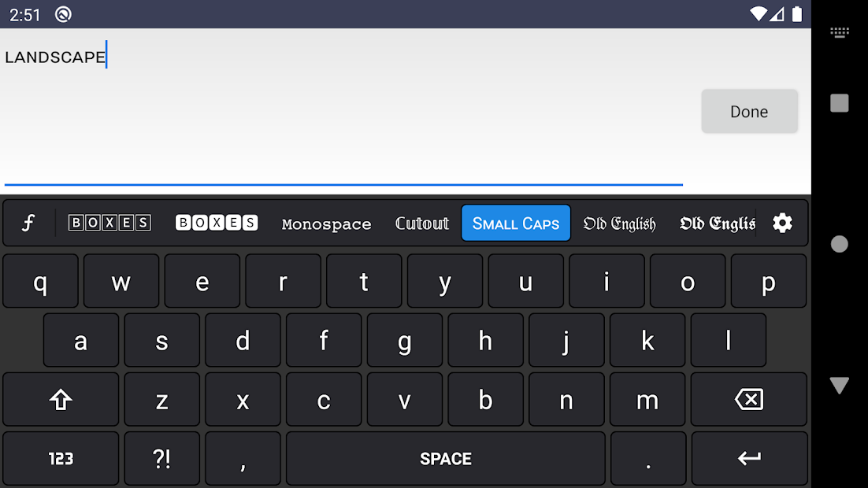Switch to ?! symbols keyboard

[x=161, y=458]
